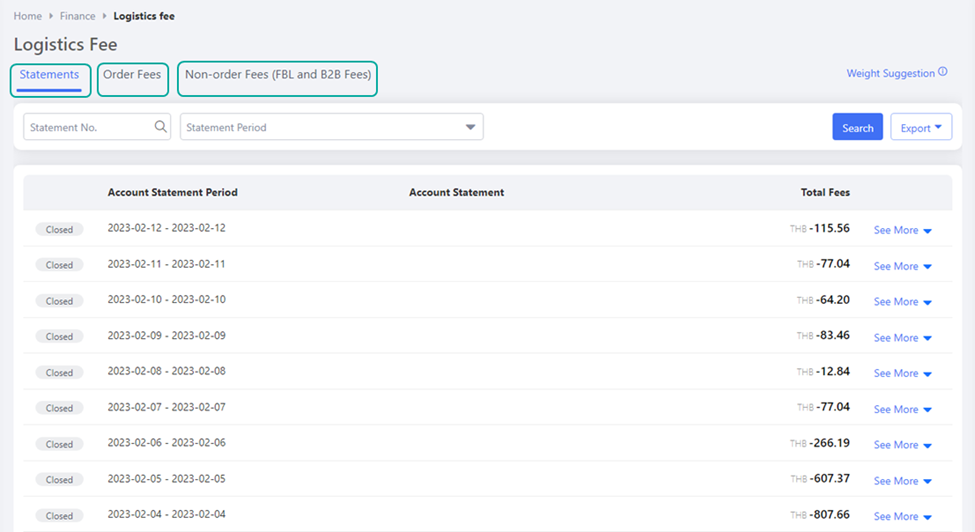Expand See More for 2023-02-08 statement
975x532 pixels.
click(902, 373)
